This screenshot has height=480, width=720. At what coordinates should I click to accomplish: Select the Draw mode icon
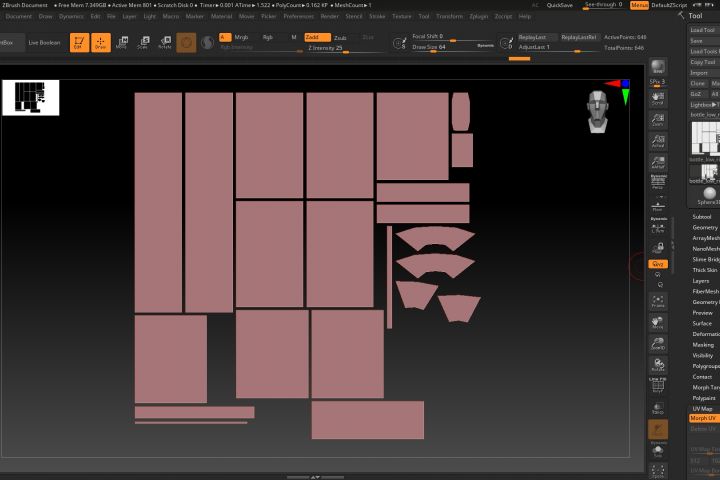[x=101, y=42]
